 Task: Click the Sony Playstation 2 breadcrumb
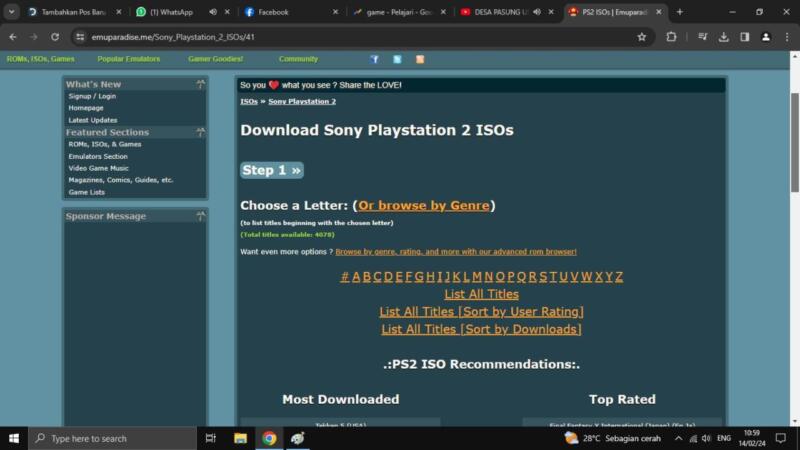pos(302,101)
